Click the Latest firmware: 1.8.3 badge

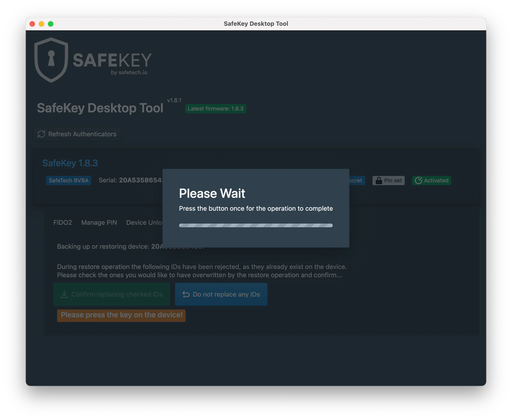coord(216,109)
